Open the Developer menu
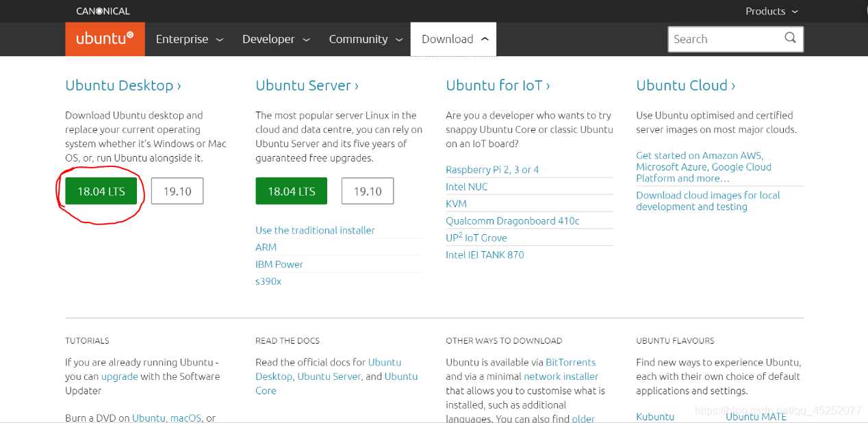Screen dimensions: 868x423 pyautogui.click(x=277, y=39)
